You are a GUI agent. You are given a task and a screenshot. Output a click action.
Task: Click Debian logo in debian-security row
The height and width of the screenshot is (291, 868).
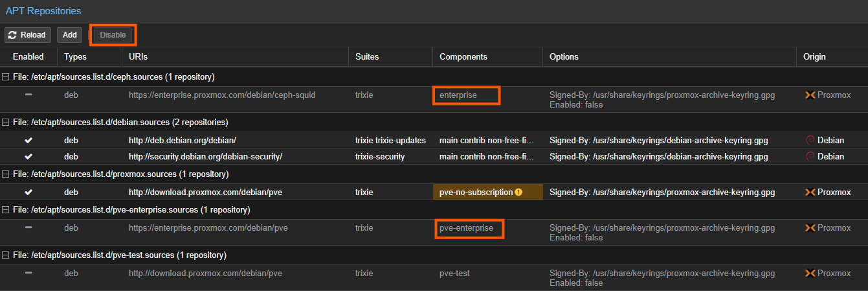(x=810, y=157)
